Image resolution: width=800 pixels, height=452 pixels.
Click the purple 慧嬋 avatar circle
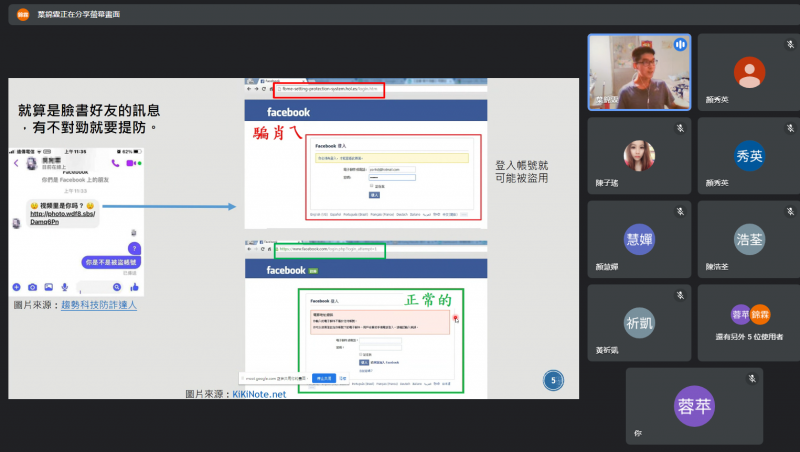(x=639, y=239)
